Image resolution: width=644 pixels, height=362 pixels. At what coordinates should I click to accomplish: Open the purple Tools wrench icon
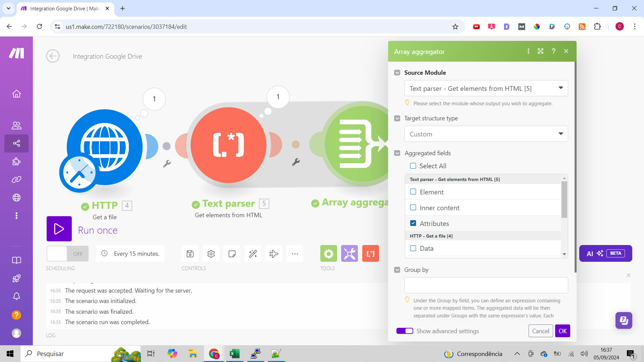pos(349,254)
